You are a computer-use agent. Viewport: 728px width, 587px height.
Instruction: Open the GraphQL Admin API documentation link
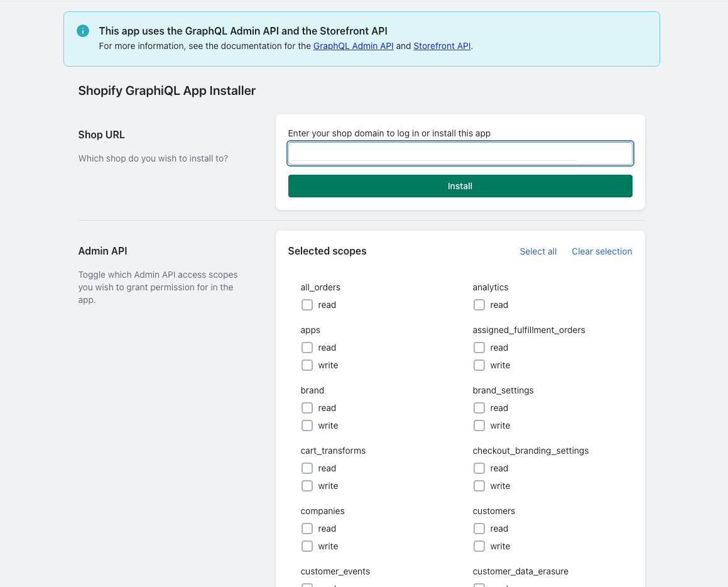pos(353,46)
